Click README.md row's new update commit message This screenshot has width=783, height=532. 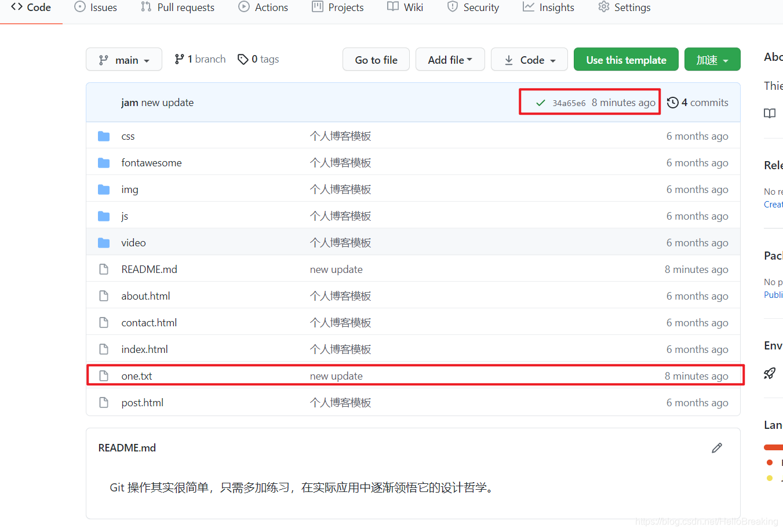(336, 269)
